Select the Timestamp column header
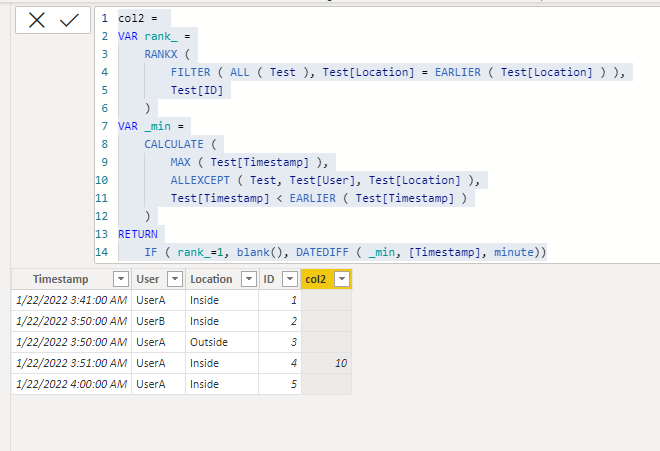The image size is (660, 451). tap(61, 279)
